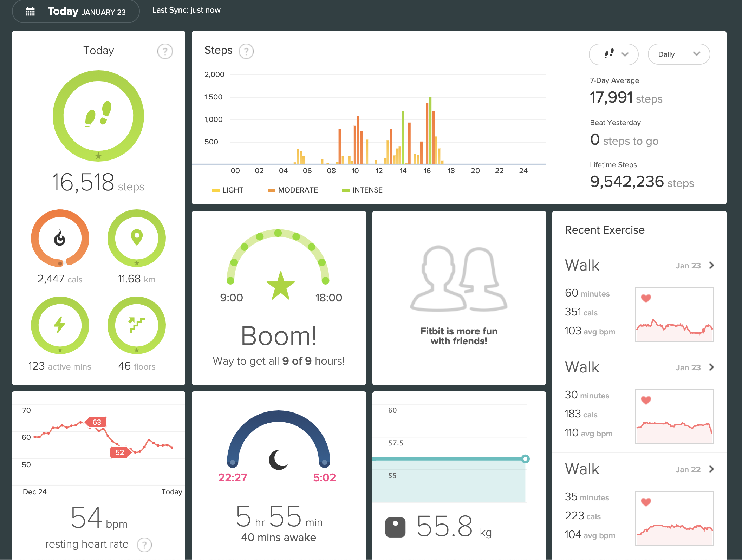Click the friends silhouette icon

click(458, 279)
